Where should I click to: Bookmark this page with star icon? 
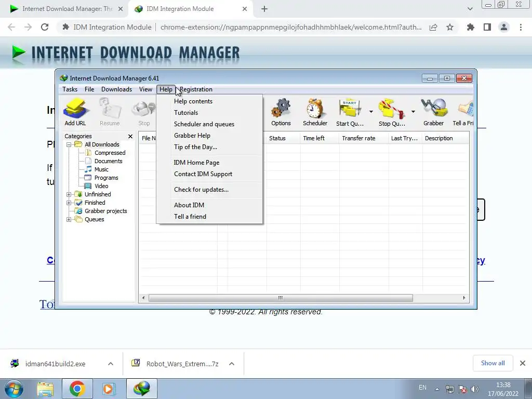(450, 27)
